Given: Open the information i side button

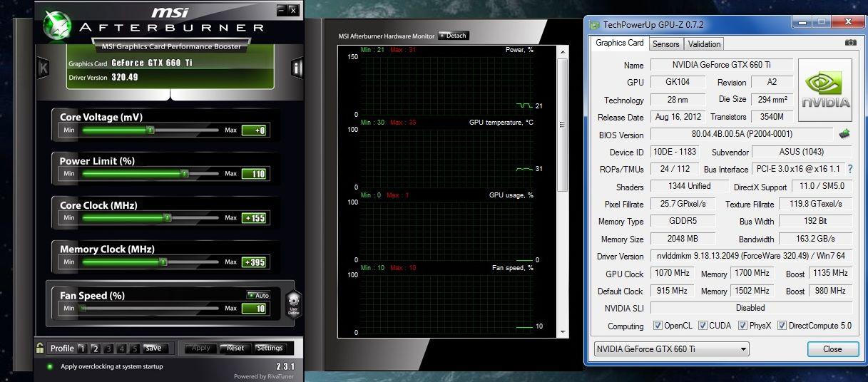Looking at the screenshot, I should (297, 68).
